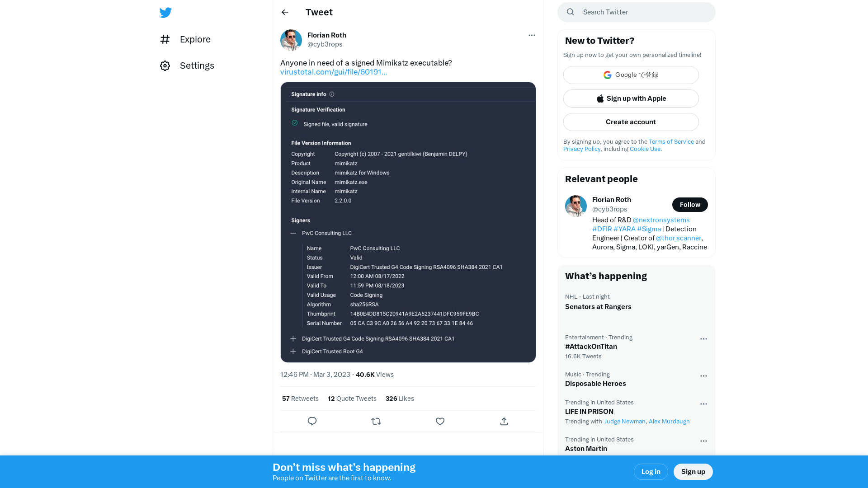This screenshot has width=868, height=488.
Task: Click the 57 Retweets count label
Action: tap(300, 398)
